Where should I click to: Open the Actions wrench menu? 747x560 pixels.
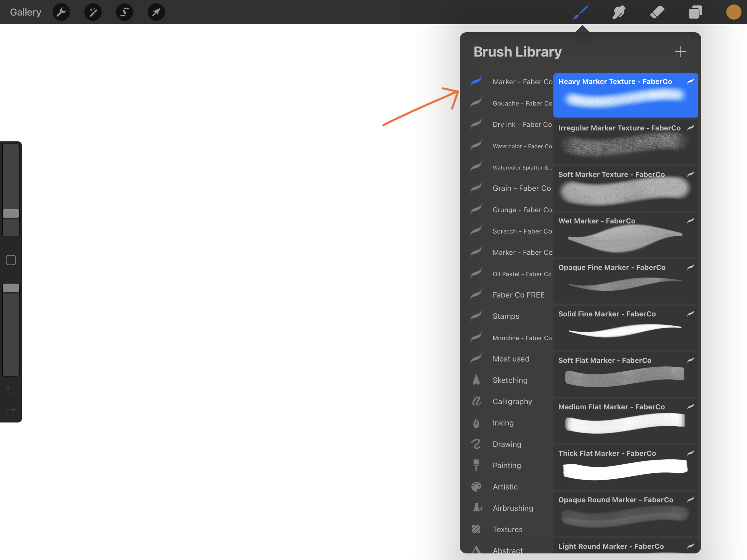[61, 12]
